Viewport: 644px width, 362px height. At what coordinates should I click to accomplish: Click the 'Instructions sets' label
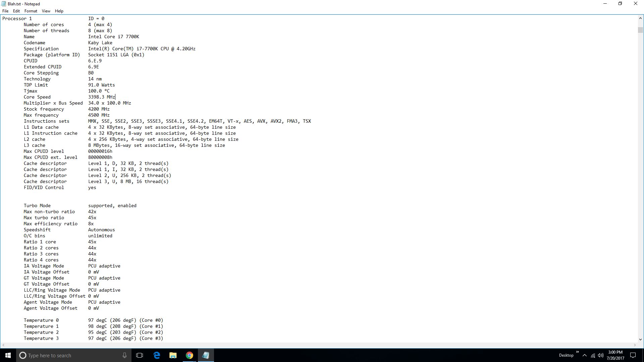(47, 121)
